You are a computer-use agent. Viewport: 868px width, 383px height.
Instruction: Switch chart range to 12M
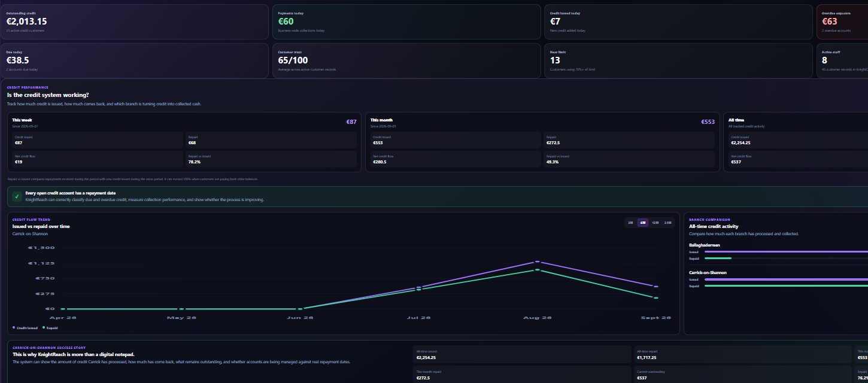pyautogui.click(x=655, y=223)
